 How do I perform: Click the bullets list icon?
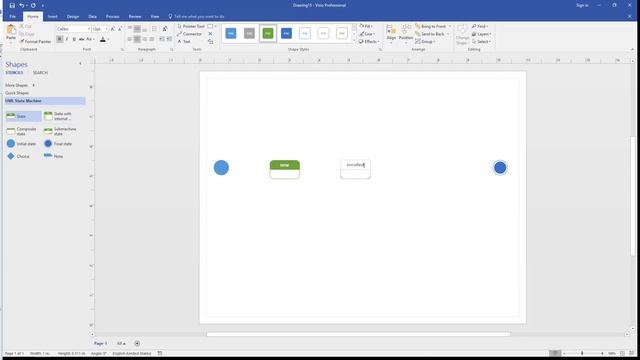click(x=154, y=29)
